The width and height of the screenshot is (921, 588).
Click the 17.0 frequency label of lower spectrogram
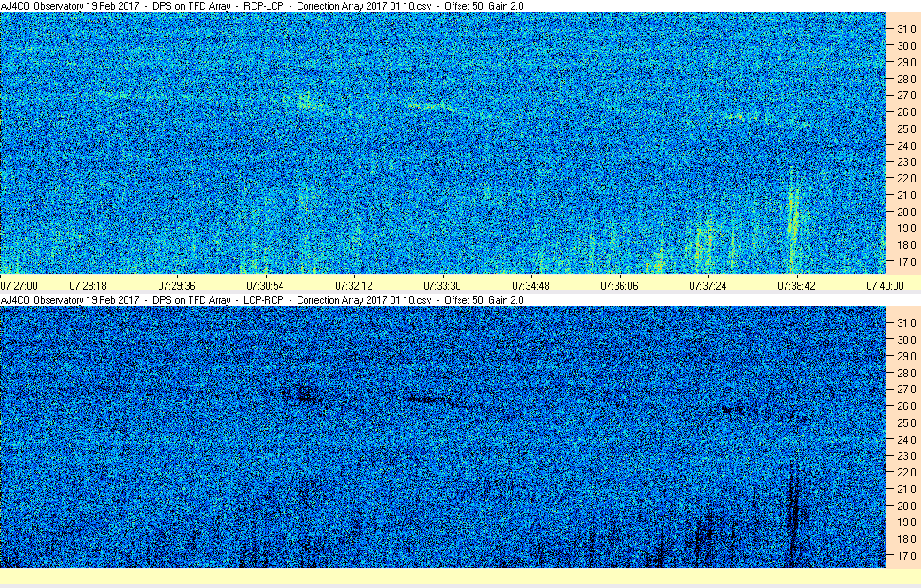point(906,556)
